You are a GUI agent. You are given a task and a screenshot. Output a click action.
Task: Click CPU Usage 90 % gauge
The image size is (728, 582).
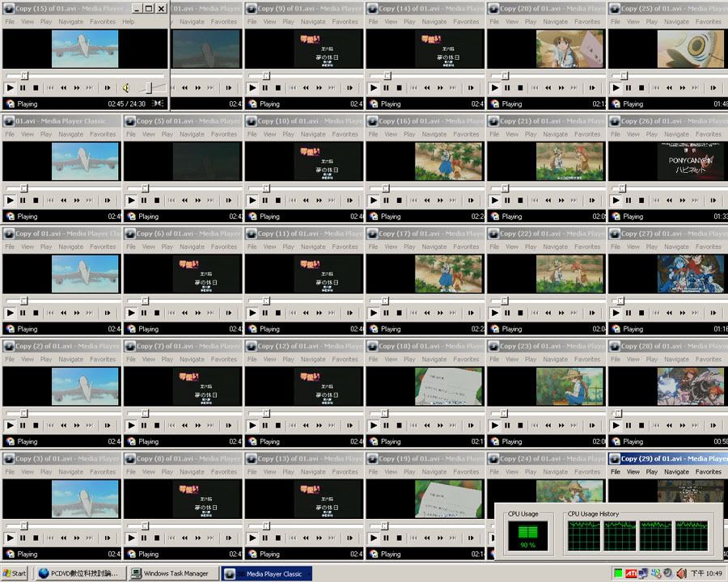(528, 536)
